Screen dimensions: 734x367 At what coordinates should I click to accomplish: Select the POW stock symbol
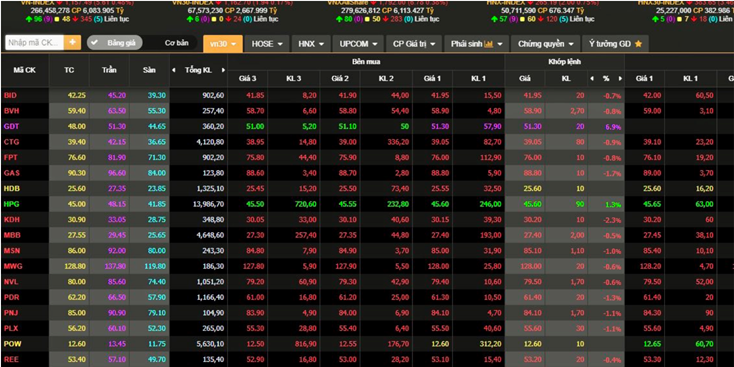click(12, 344)
